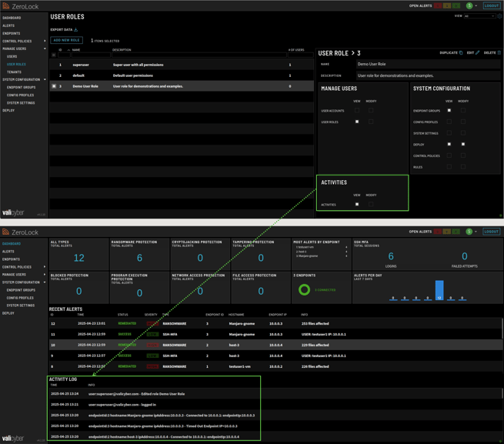Uncheck Activities View permission

coord(357,204)
